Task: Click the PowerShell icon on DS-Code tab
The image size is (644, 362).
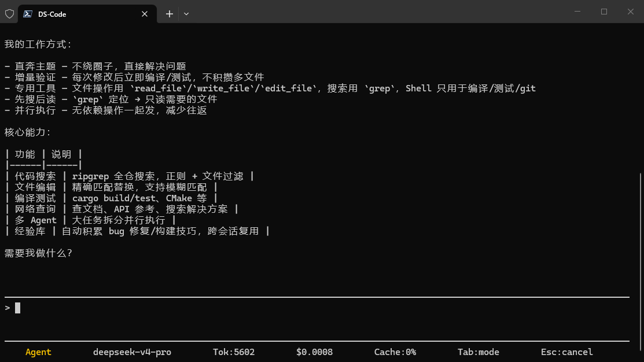Action: (28, 14)
